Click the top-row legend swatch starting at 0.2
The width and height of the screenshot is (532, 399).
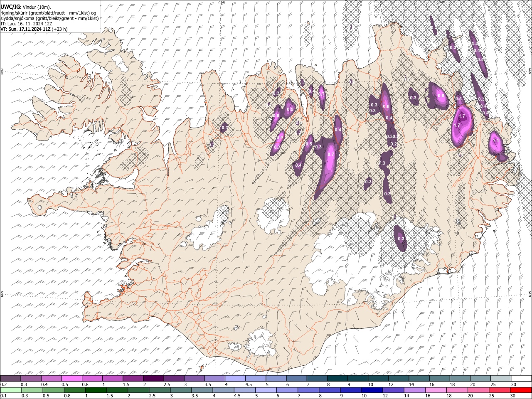11,378
